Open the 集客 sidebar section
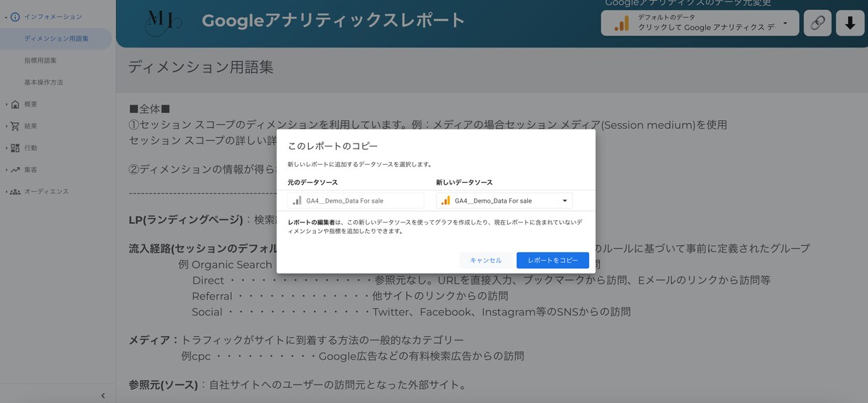 tap(31, 170)
